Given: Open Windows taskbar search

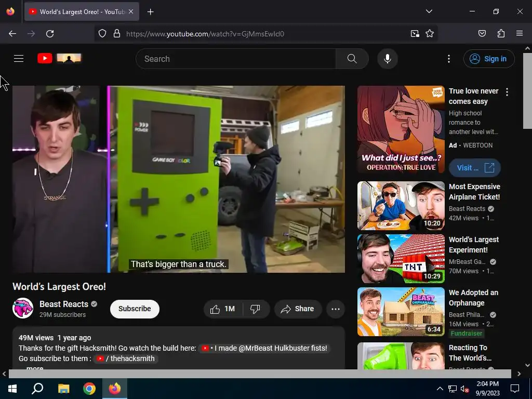Looking at the screenshot, I should (x=37, y=389).
